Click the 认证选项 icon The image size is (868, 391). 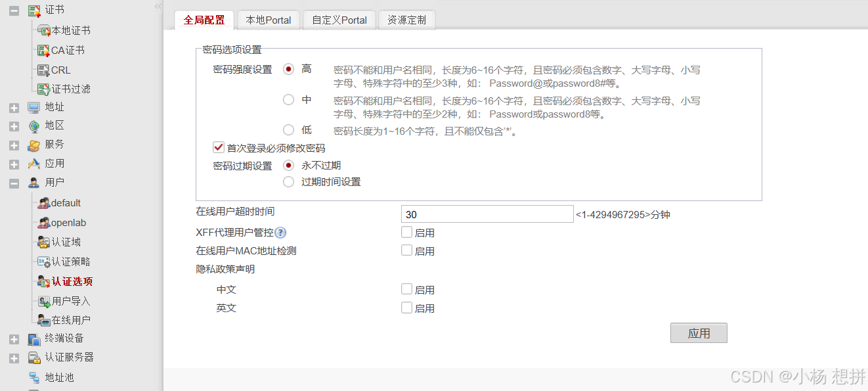[44, 281]
